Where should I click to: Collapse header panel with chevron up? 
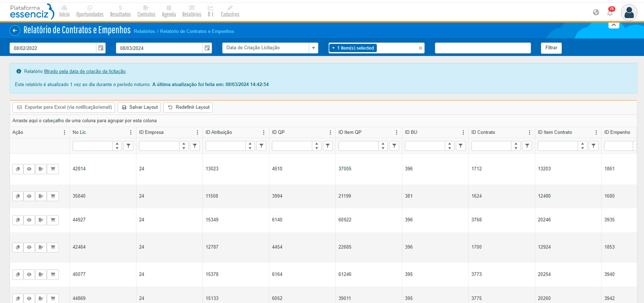(614, 25)
